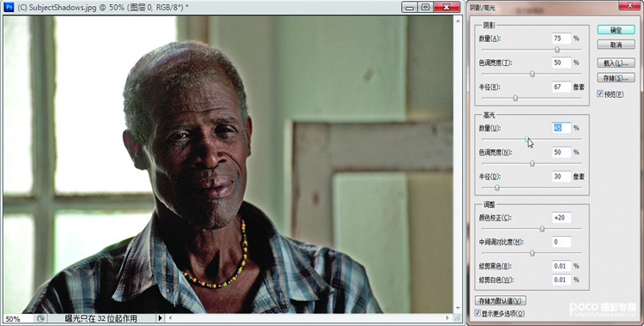
Task: Click the Shadows 半径(R) radius slider handle
Action: [515, 98]
